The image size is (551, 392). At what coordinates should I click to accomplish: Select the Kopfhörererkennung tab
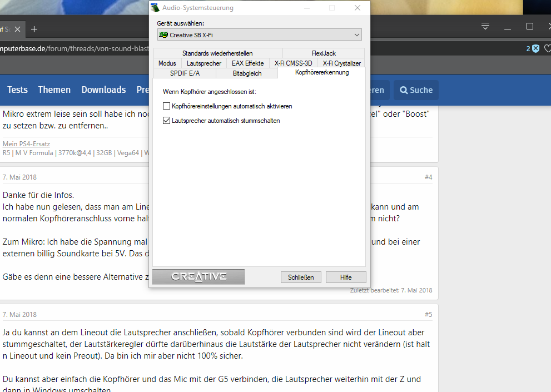(x=322, y=72)
